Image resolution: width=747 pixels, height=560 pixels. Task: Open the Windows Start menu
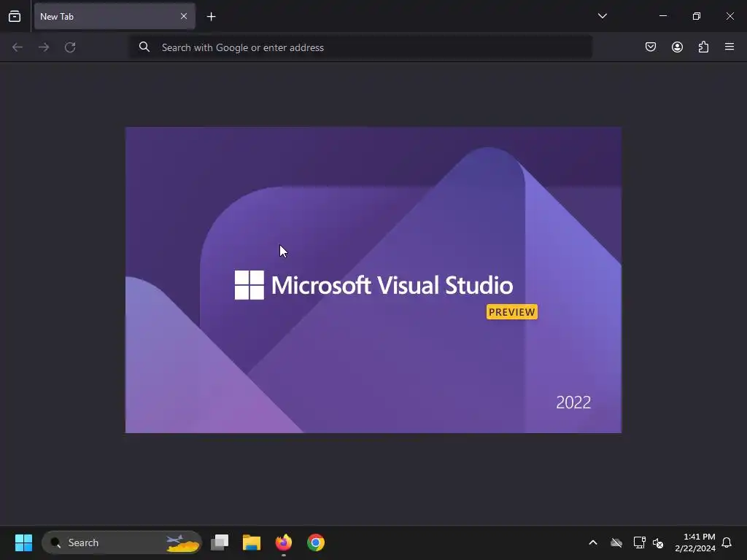tap(23, 542)
